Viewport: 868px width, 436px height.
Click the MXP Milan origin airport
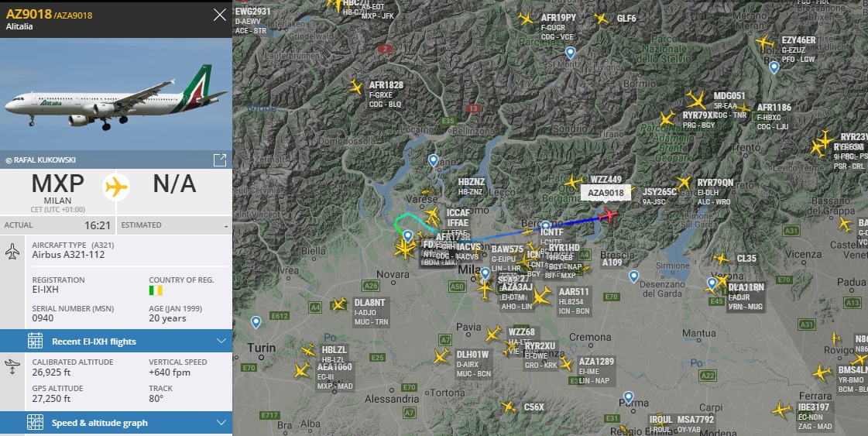click(x=57, y=188)
